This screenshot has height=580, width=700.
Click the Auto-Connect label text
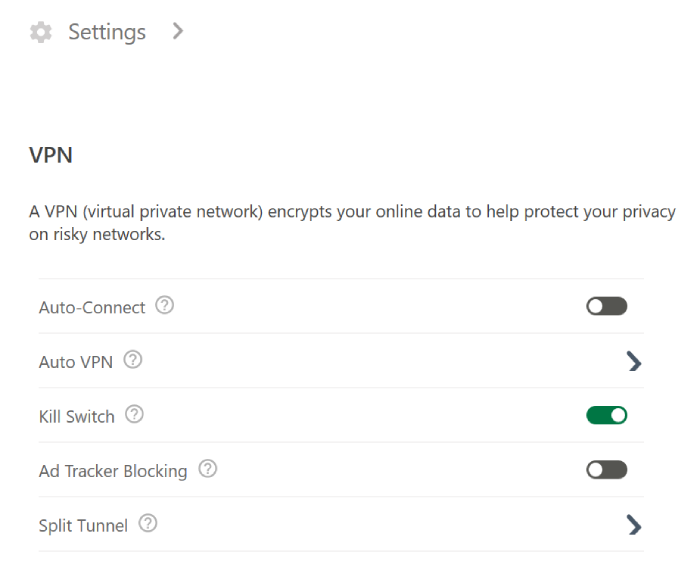pos(92,308)
